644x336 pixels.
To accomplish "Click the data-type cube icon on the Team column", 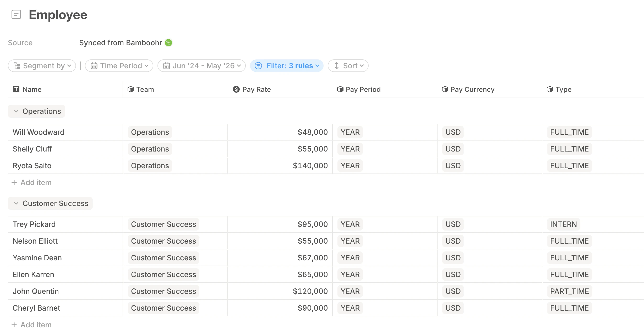I will pos(130,89).
